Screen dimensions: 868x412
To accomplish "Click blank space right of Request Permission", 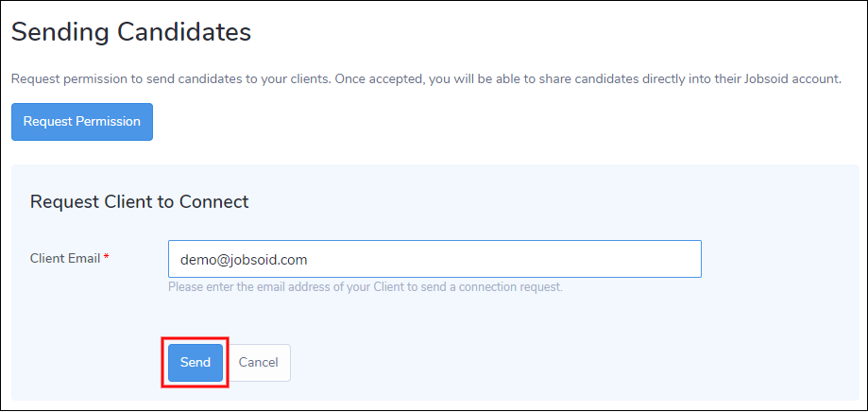I will (x=472, y=122).
